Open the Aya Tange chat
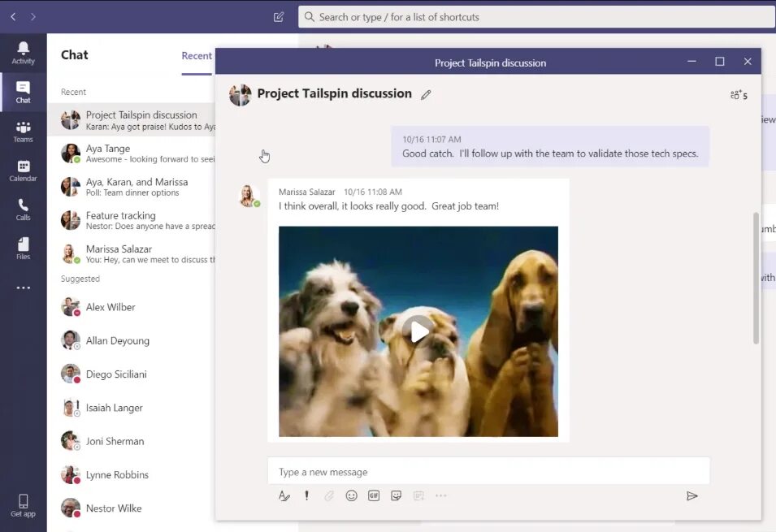Screen dimensions: 776x532 pos(131,154)
